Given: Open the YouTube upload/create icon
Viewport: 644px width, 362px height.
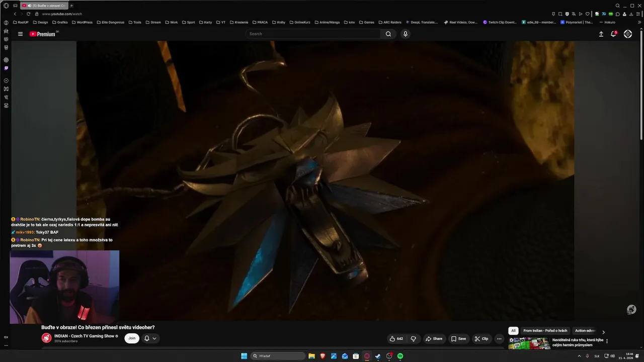Looking at the screenshot, I should coord(601,34).
